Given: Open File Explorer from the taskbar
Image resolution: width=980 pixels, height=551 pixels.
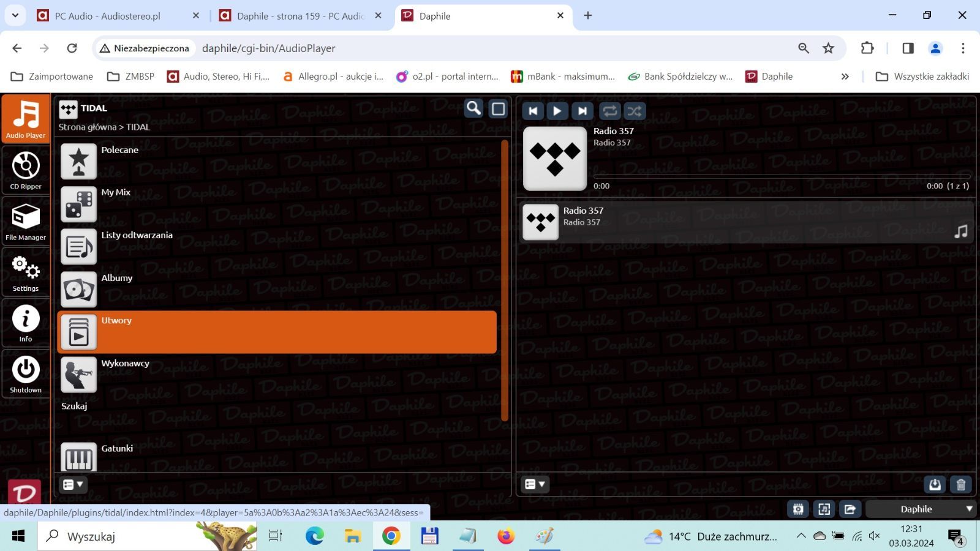Looking at the screenshot, I should (353, 536).
